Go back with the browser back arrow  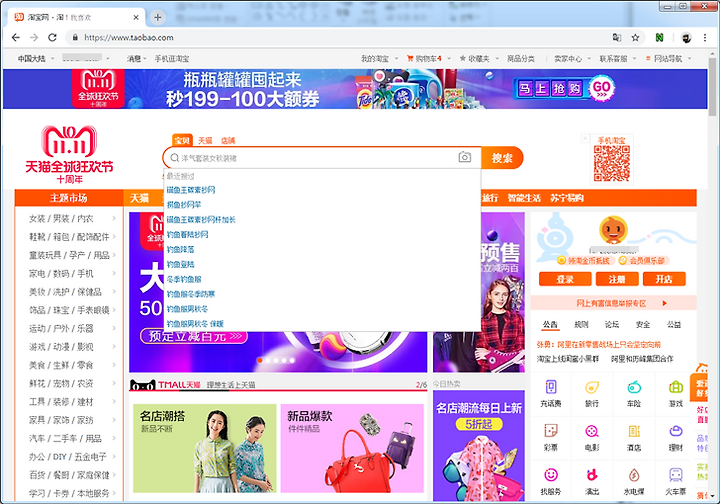click(x=16, y=38)
